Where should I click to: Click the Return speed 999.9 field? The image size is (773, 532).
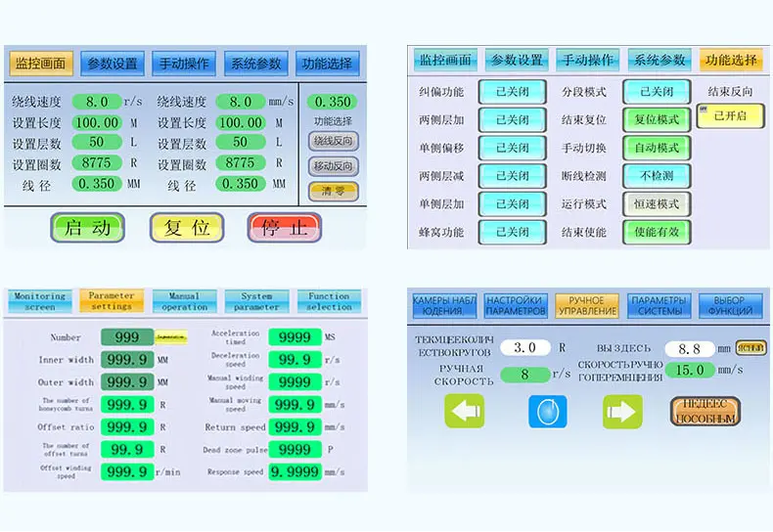point(295,426)
